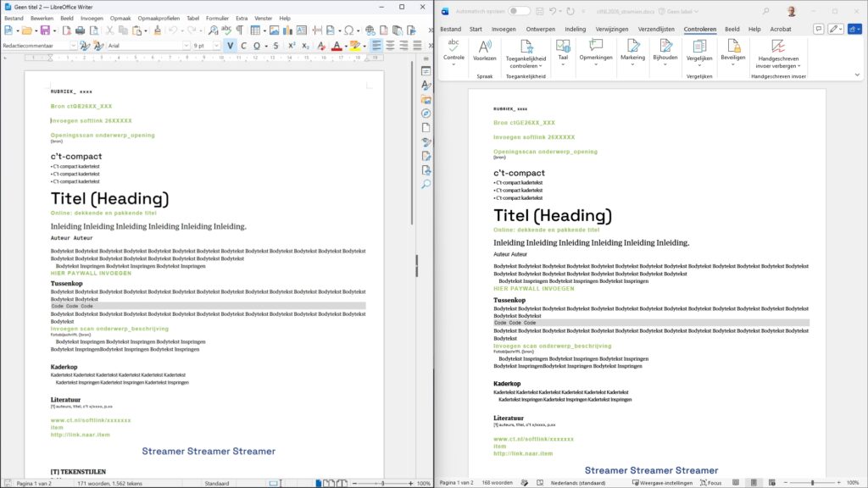Open Tabel menu in LibreOffice

point(192,19)
